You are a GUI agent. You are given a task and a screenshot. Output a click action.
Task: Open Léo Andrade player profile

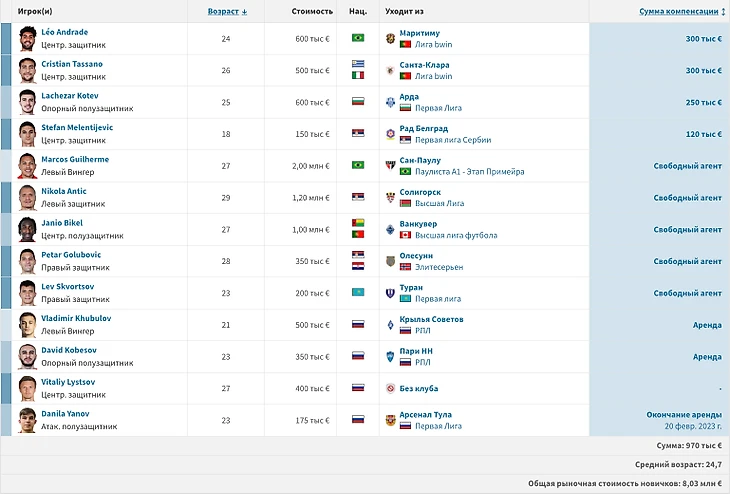click(x=64, y=32)
